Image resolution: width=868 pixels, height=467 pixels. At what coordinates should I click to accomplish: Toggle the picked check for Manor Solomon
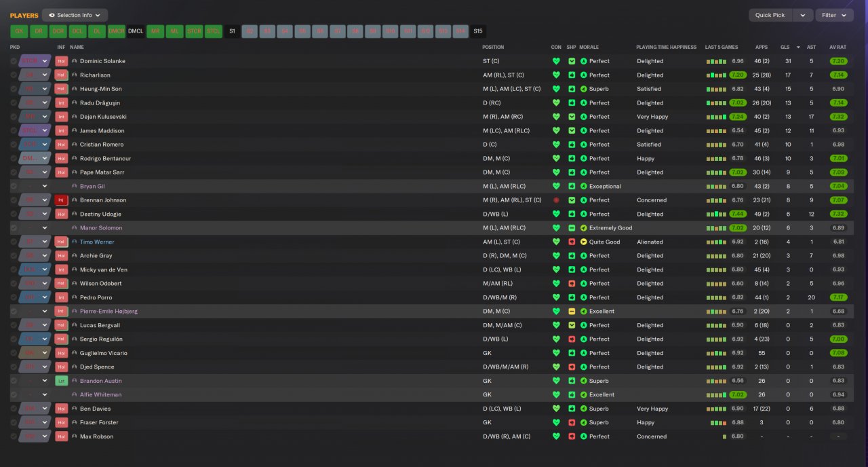point(14,228)
